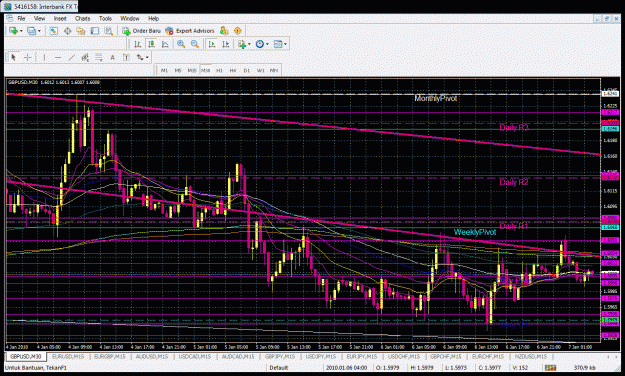Select the Text (A) tool
The width and height of the screenshot is (625, 376).
click(x=112, y=57)
